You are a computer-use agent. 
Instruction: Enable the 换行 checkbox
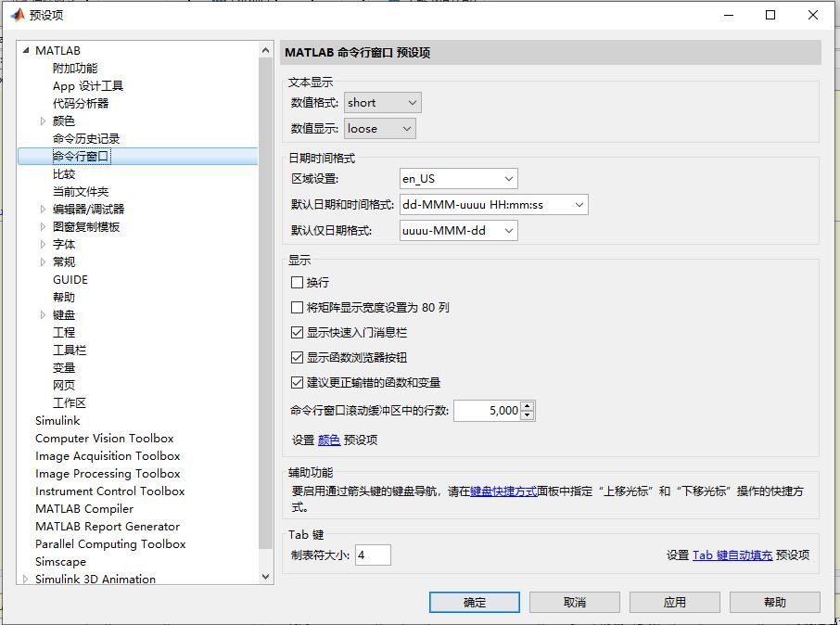pos(297,283)
